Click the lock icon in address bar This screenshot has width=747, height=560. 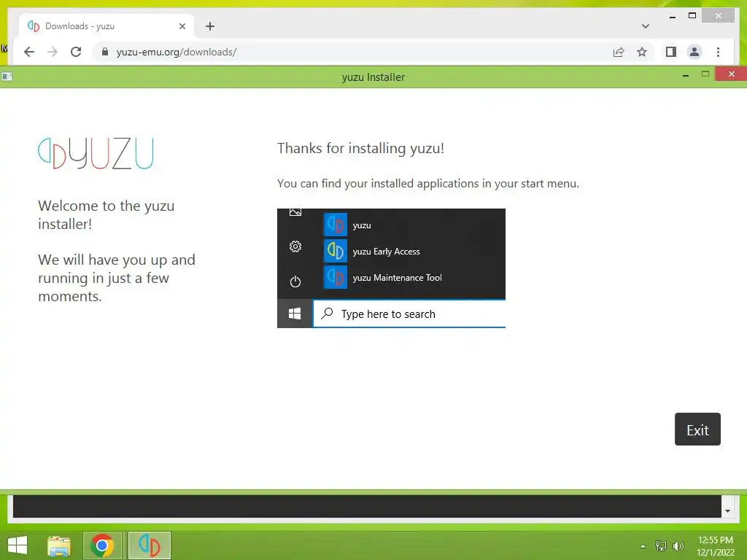coord(105,52)
